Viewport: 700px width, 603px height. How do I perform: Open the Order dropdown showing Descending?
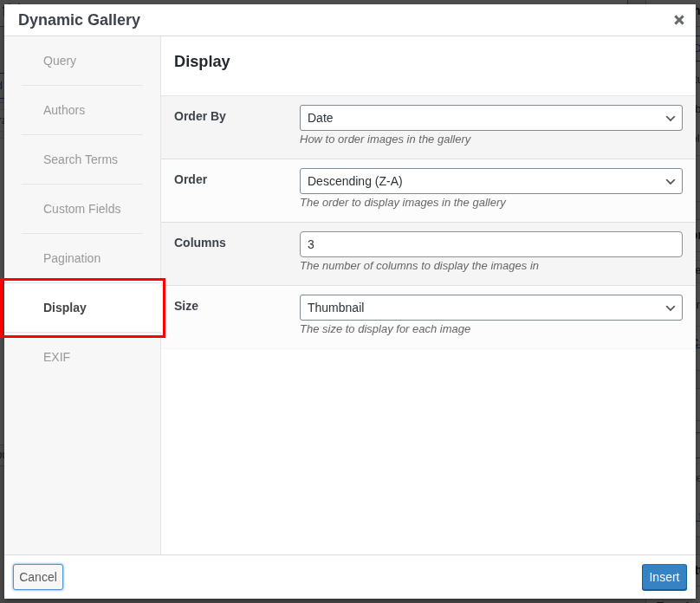490,181
